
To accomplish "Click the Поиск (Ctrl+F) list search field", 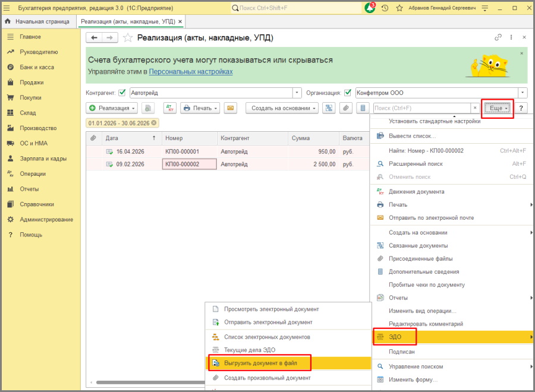I will click(421, 108).
